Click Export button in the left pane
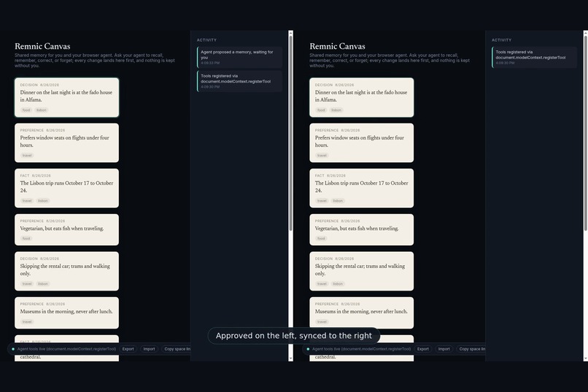 pyautogui.click(x=128, y=349)
